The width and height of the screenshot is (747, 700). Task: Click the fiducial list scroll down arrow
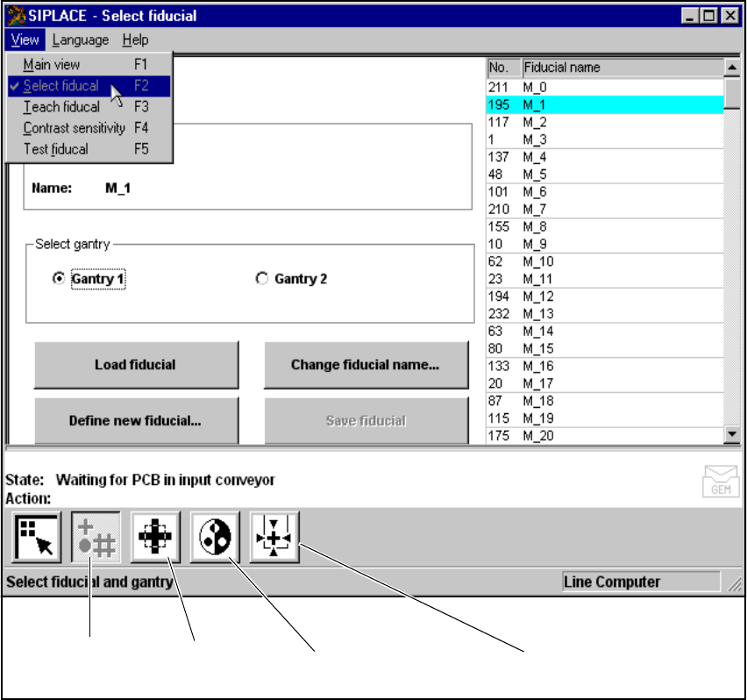click(732, 434)
